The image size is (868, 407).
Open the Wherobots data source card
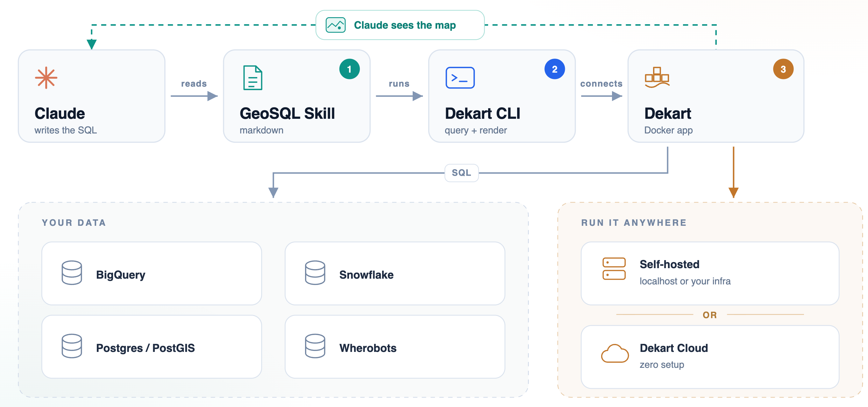click(395, 347)
